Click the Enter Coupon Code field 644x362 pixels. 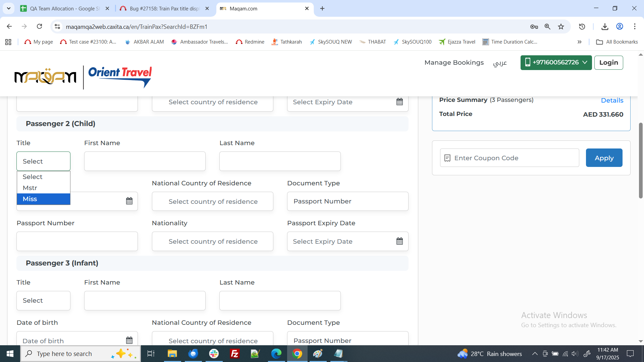pos(509,158)
